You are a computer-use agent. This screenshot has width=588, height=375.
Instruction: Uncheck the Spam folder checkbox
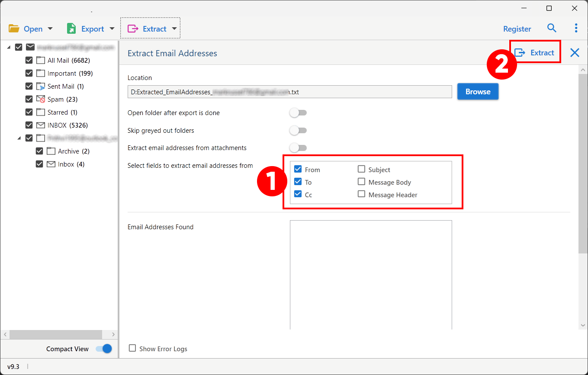[x=29, y=99]
